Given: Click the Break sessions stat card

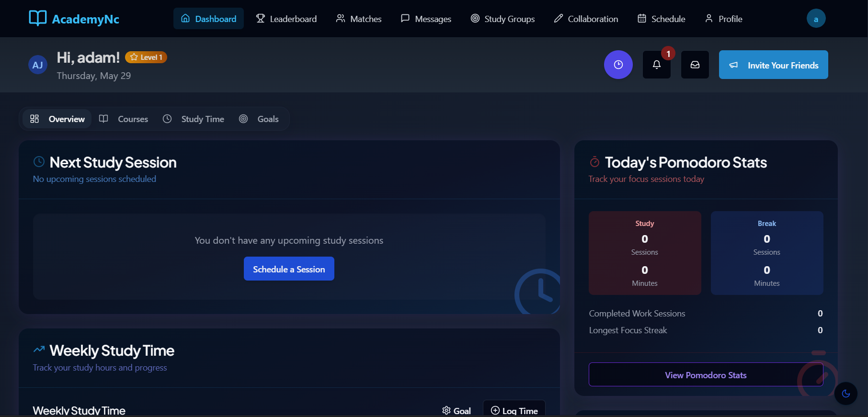Looking at the screenshot, I should [767, 253].
